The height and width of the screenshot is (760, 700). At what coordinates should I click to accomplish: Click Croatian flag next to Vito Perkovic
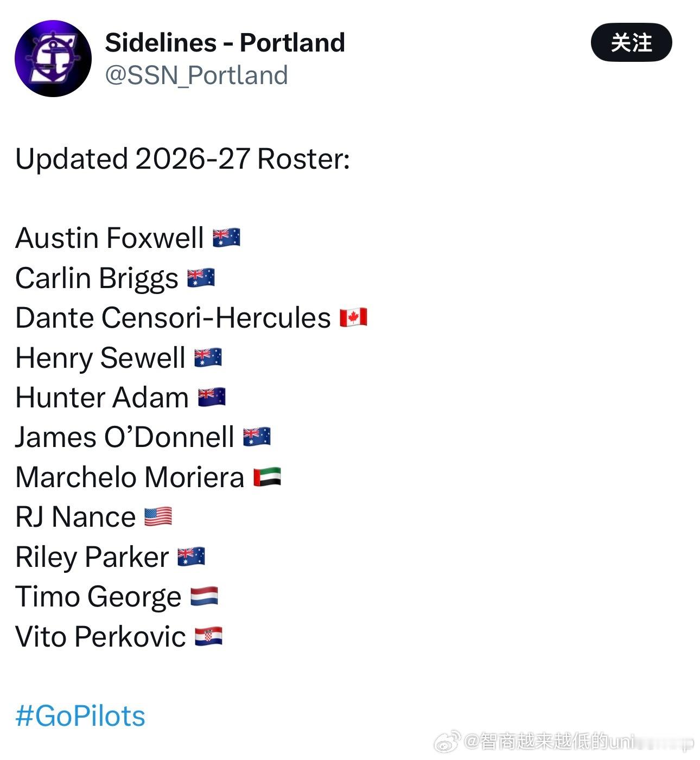coord(208,636)
